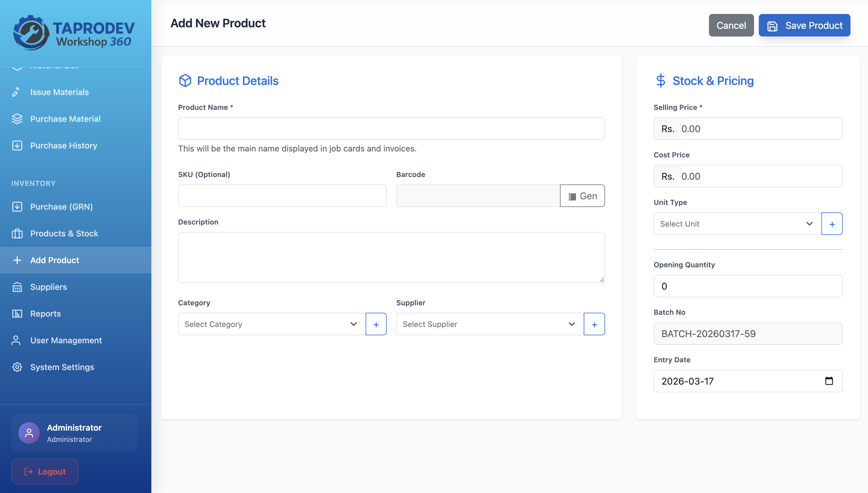Viewport: 868px width, 493px height.
Task: Click the System Settings gear icon
Action: (17, 367)
